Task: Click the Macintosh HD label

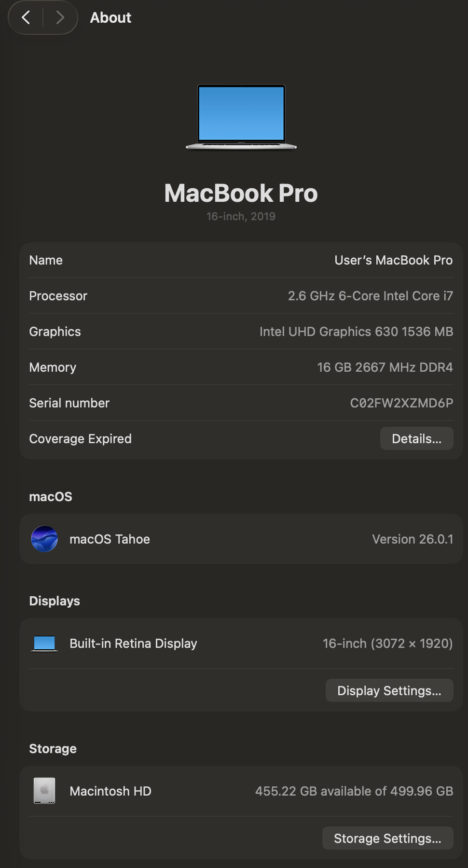Action: click(x=110, y=791)
